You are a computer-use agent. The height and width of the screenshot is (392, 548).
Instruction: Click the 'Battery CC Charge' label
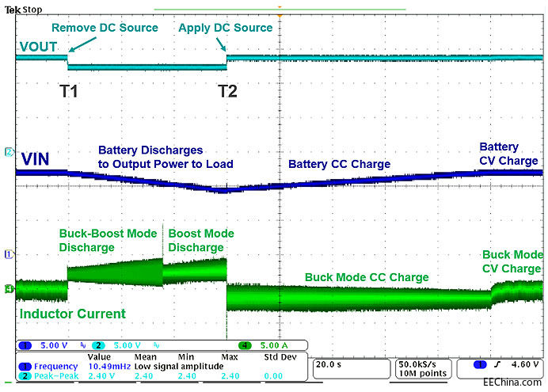coord(340,164)
